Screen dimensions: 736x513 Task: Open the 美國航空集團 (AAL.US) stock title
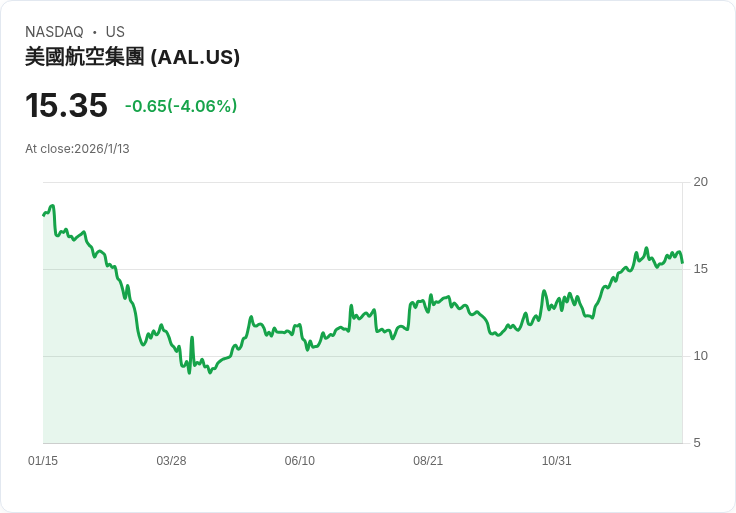click(x=132, y=57)
